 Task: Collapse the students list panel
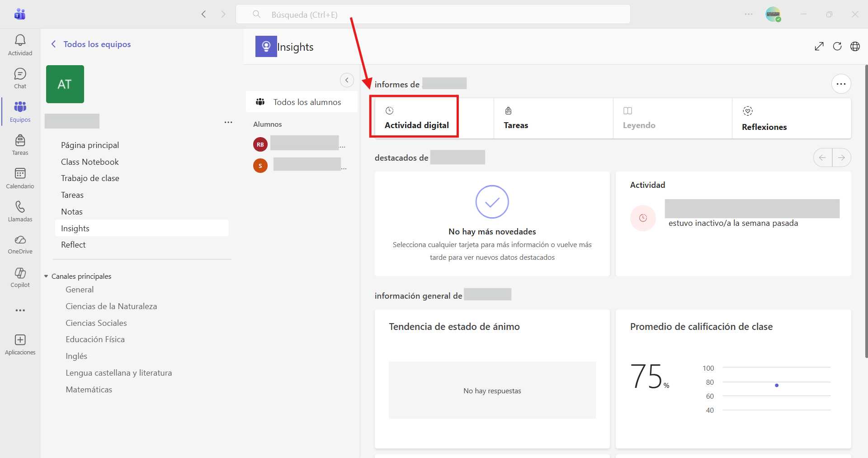[x=347, y=80]
